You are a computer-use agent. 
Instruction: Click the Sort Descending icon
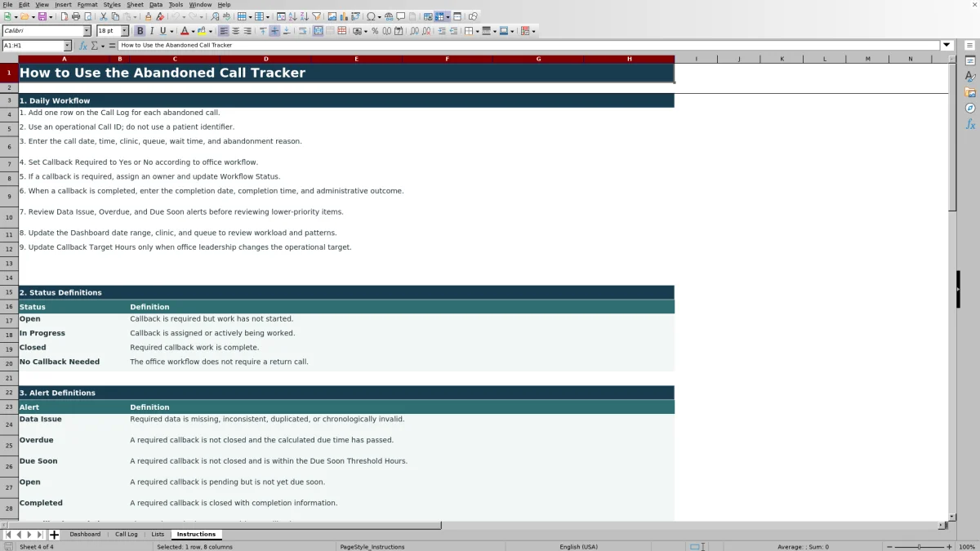coord(304,16)
